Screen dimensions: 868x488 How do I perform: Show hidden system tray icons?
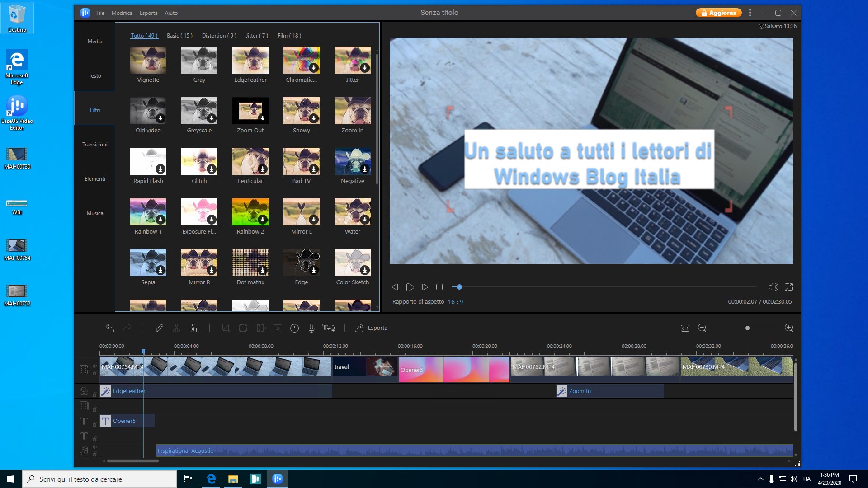tap(760, 479)
